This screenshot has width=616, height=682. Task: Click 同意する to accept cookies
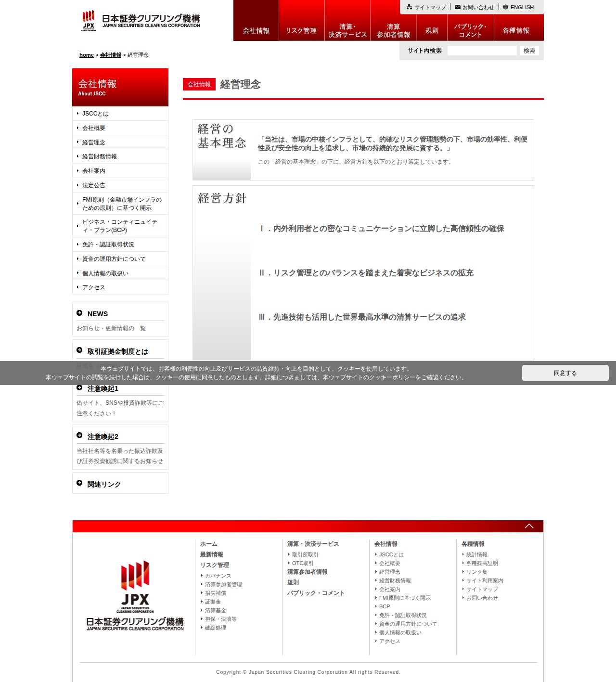565,373
